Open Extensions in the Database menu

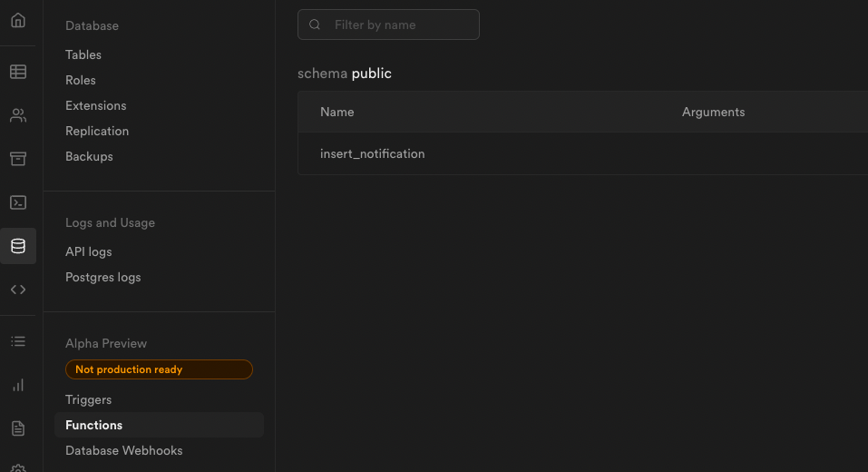[x=96, y=106]
